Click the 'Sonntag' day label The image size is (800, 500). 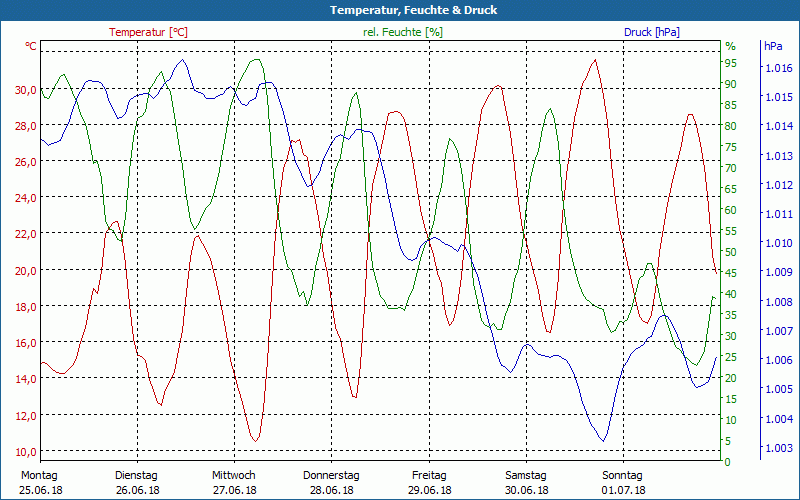[x=622, y=476]
